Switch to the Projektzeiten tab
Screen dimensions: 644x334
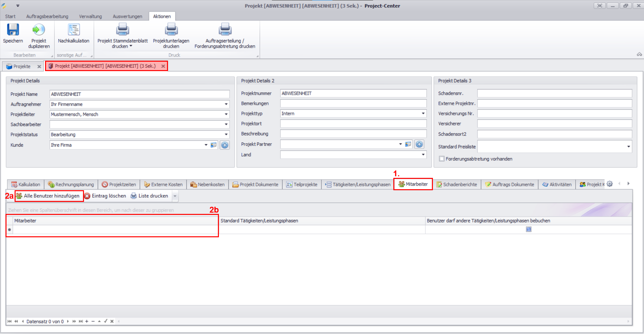119,184
